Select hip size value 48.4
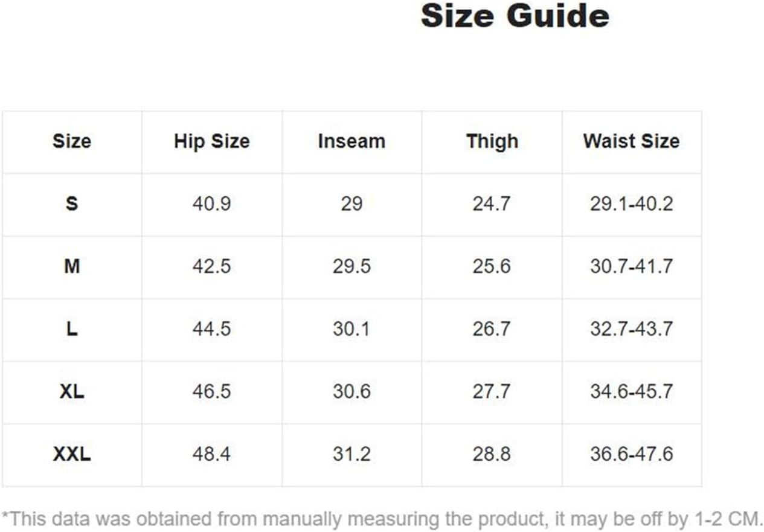Image resolution: width=764 pixels, height=532 pixels. click(x=211, y=454)
